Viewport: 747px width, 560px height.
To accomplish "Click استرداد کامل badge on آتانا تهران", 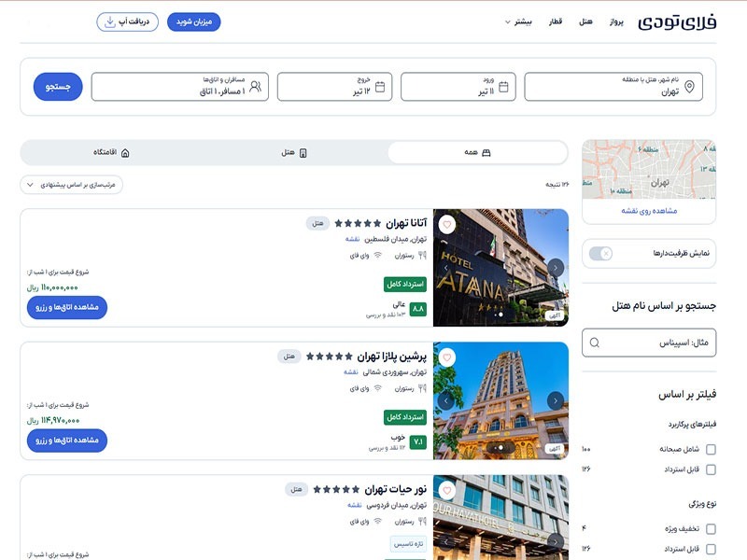I will click(x=405, y=285).
